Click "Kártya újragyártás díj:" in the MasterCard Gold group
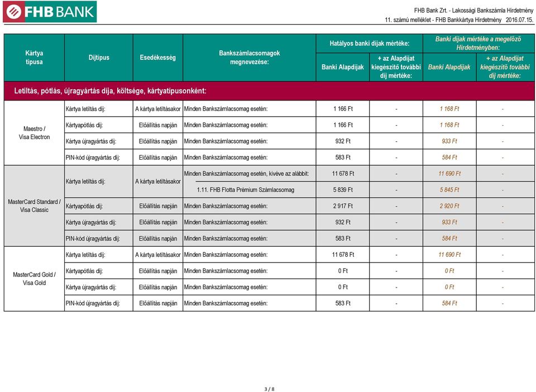536x392 pixels. click(x=91, y=287)
